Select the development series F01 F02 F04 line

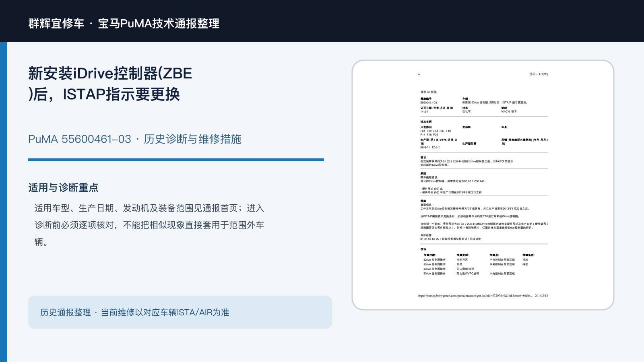tap(436, 131)
